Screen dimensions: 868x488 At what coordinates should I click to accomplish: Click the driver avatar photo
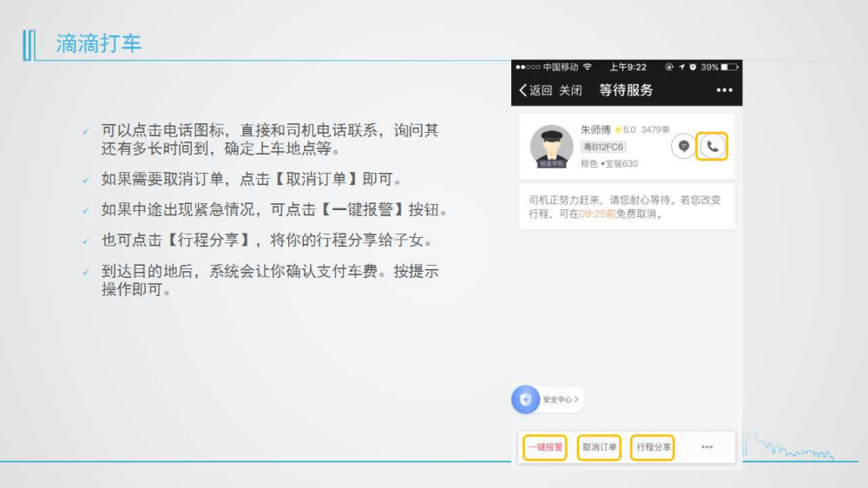pyautogui.click(x=551, y=147)
